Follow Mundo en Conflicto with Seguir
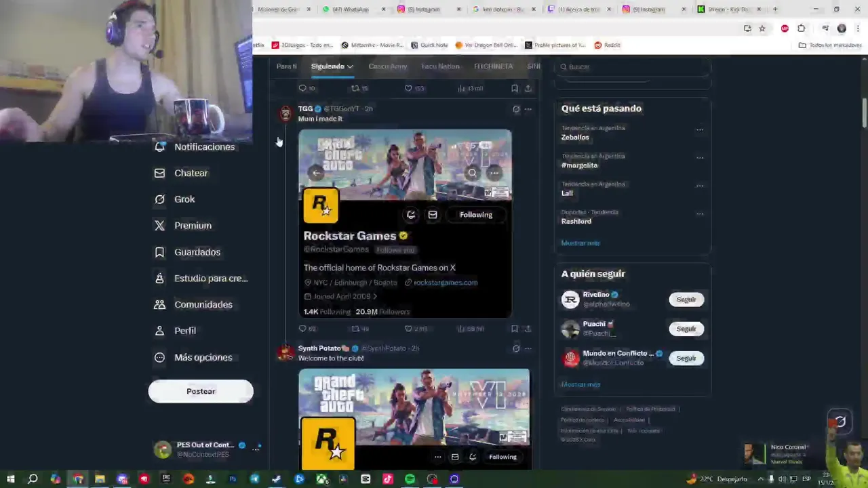 click(x=686, y=358)
